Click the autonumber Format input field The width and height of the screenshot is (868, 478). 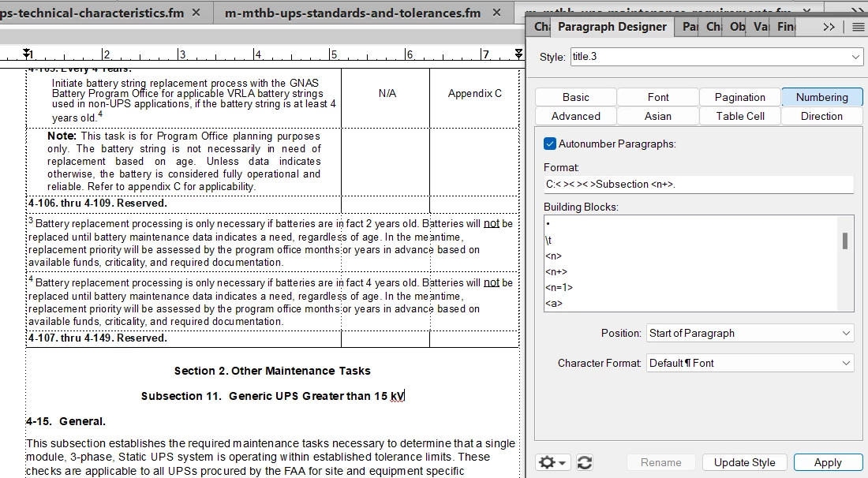click(698, 185)
